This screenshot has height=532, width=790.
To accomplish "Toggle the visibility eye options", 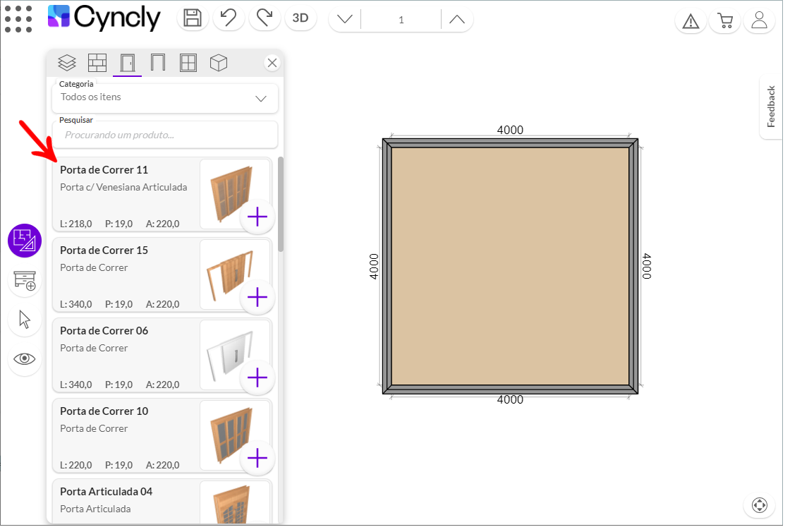I will [24, 359].
